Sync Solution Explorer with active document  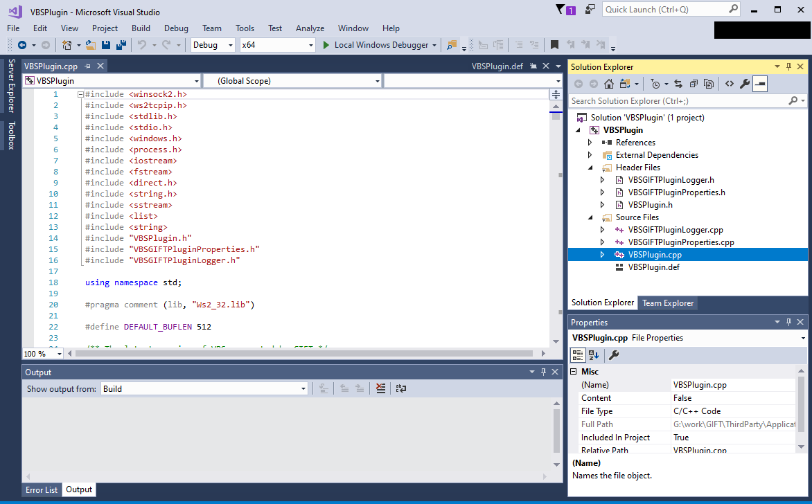coord(678,84)
